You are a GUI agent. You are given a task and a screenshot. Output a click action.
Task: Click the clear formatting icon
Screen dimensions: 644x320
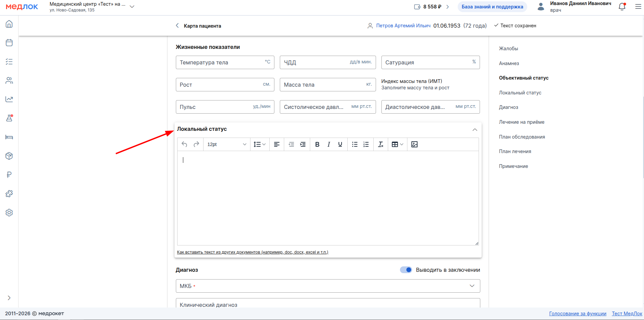click(x=380, y=144)
